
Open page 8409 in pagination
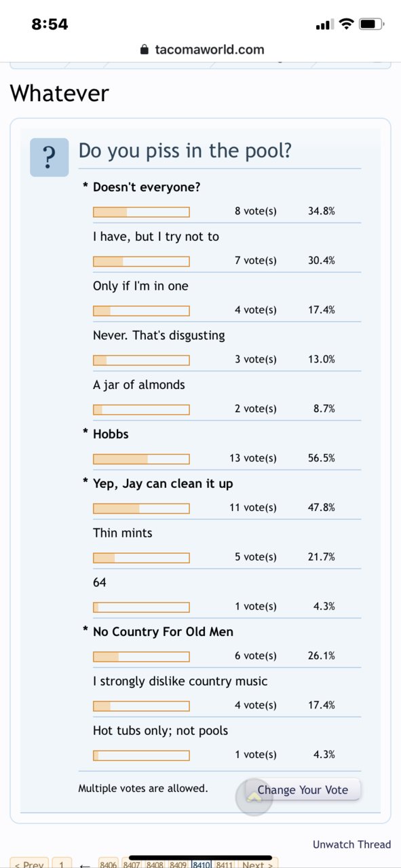click(x=178, y=864)
